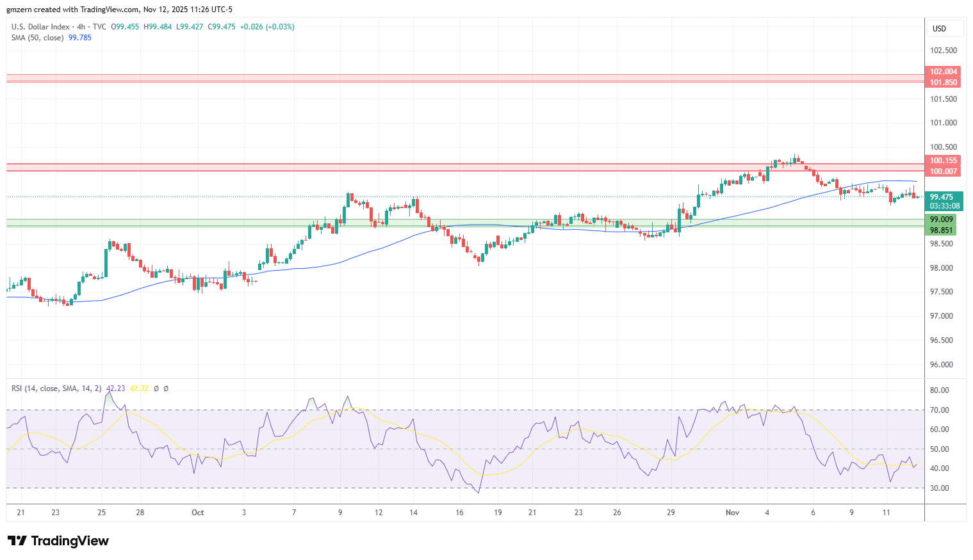Click 102.500 on the price axis

point(944,51)
